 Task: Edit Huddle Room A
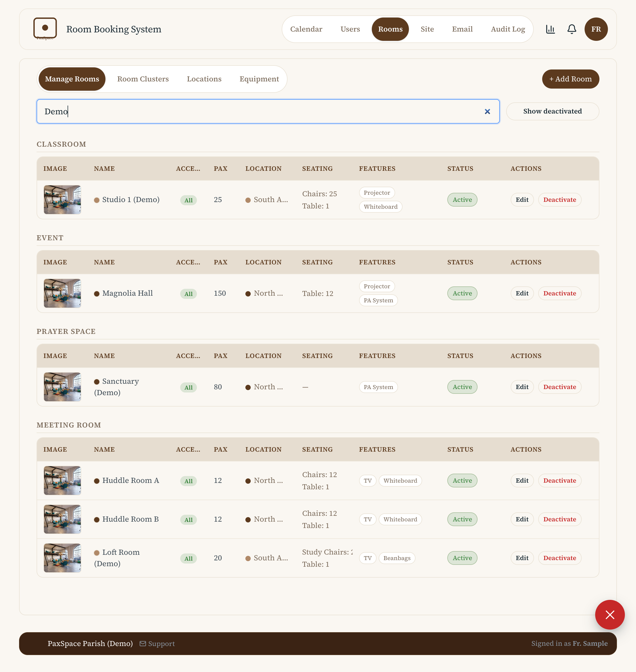[x=522, y=481]
